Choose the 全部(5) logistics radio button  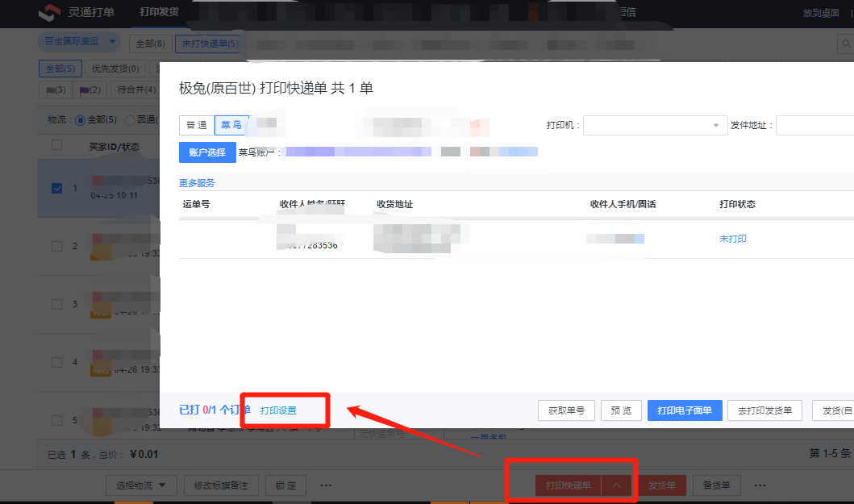pos(80,120)
